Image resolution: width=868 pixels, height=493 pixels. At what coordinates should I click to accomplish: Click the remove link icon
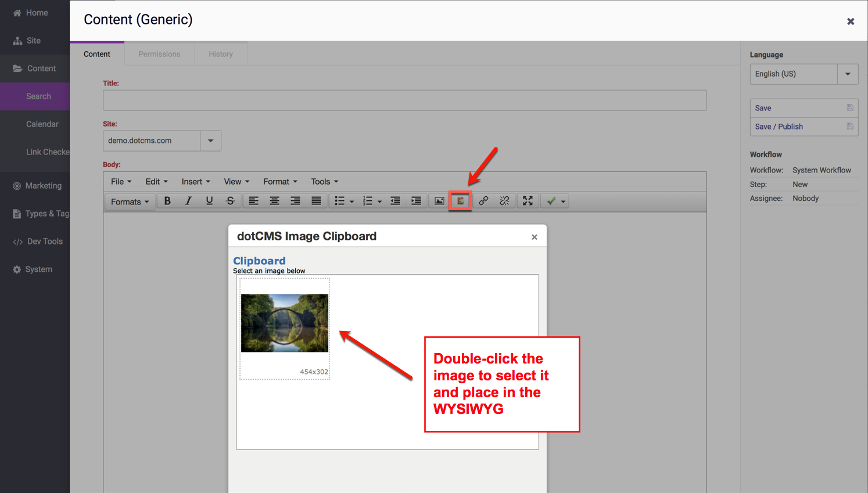point(504,201)
